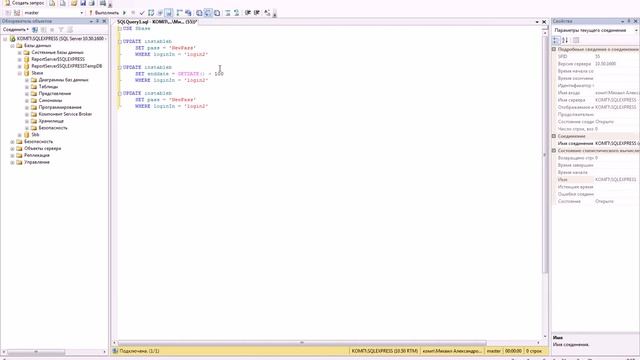Open the master database dropdown in toolbar
This screenshot has height=360, width=640.
82,13
